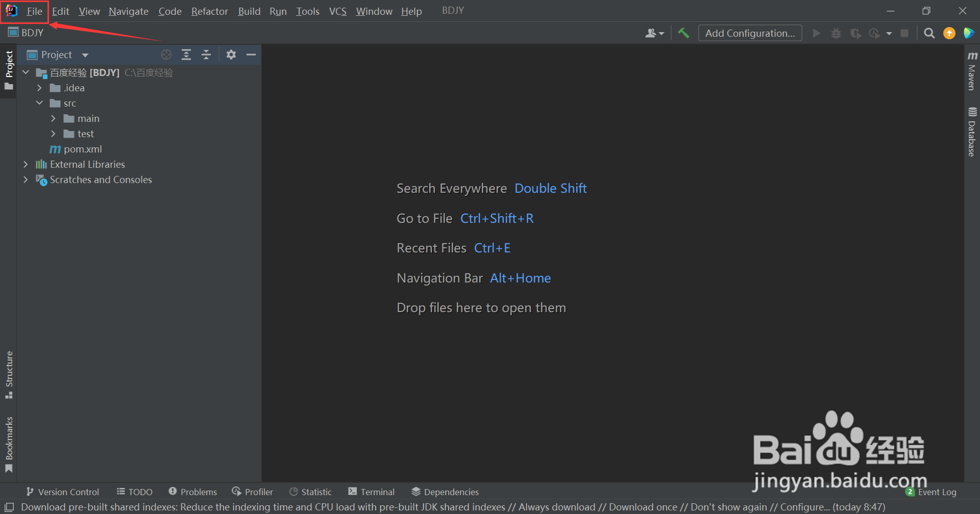The height and width of the screenshot is (514, 980).
Task: Click the shared indexes status message
Action: (x=453, y=507)
